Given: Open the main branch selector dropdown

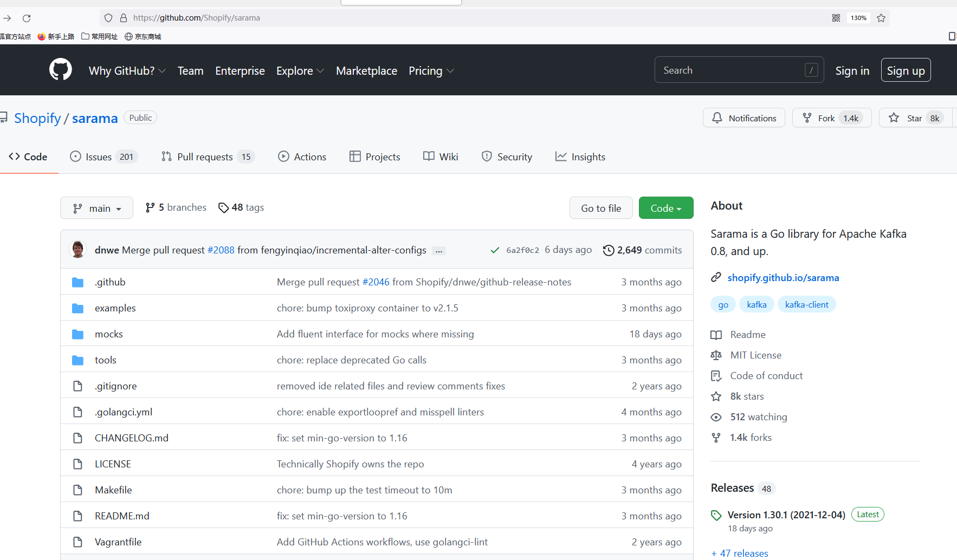Looking at the screenshot, I should point(96,208).
